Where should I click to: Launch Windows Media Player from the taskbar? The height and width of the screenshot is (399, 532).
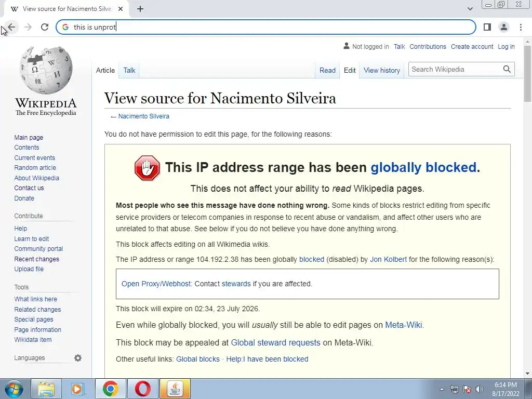click(x=78, y=389)
